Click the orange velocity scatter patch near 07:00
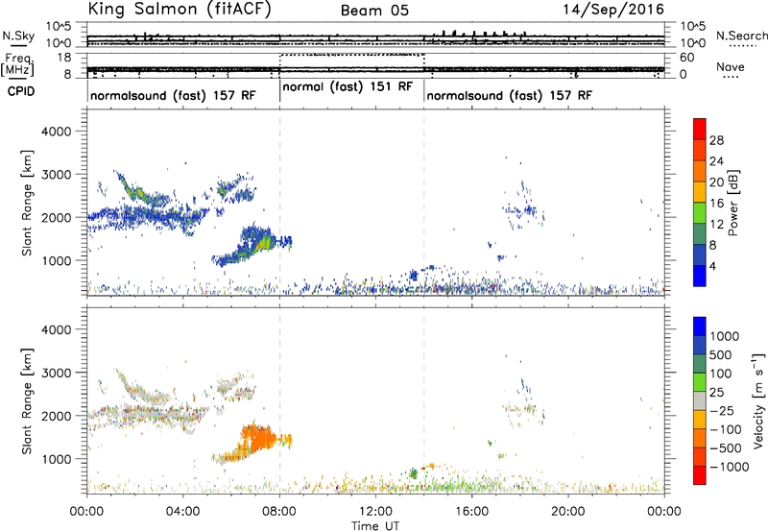 (x=258, y=439)
